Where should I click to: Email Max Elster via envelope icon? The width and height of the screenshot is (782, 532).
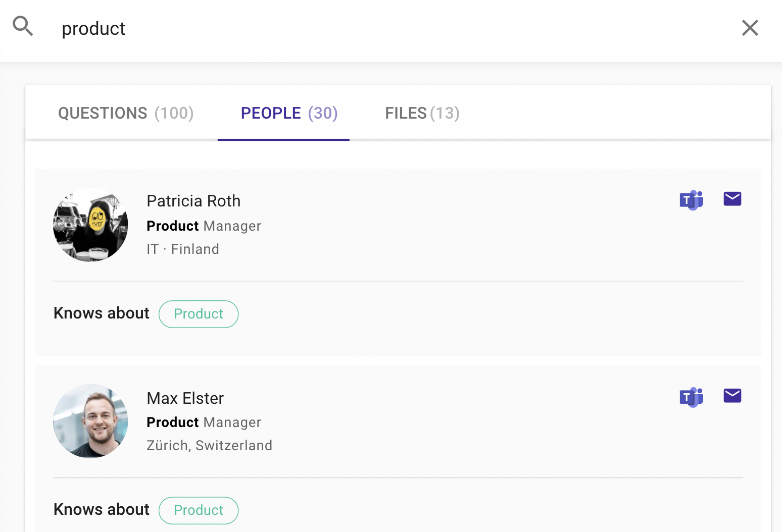(x=732, y=396)
